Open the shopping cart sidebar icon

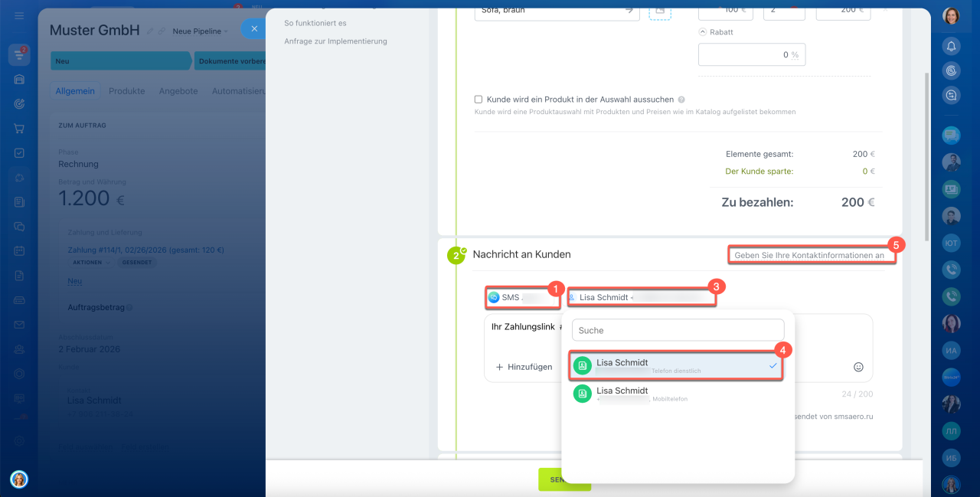pyautogui.click(x=19, y=129)
